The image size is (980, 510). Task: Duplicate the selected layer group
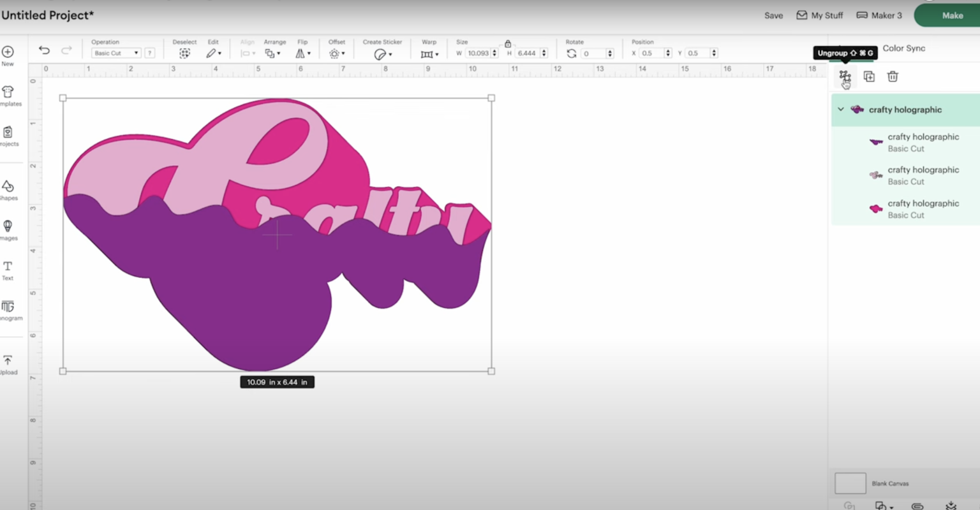coord(869,76)
